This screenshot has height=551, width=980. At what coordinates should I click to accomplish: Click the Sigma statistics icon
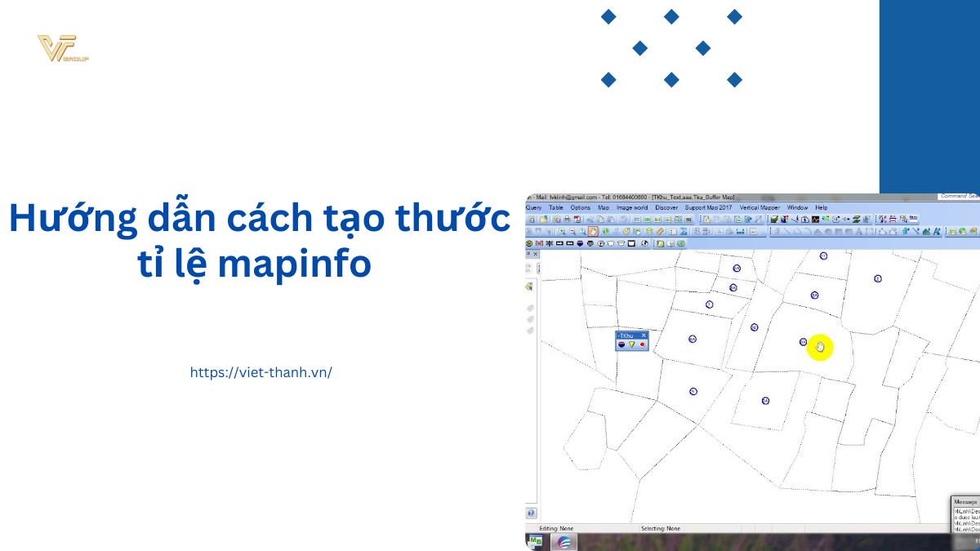684,232
